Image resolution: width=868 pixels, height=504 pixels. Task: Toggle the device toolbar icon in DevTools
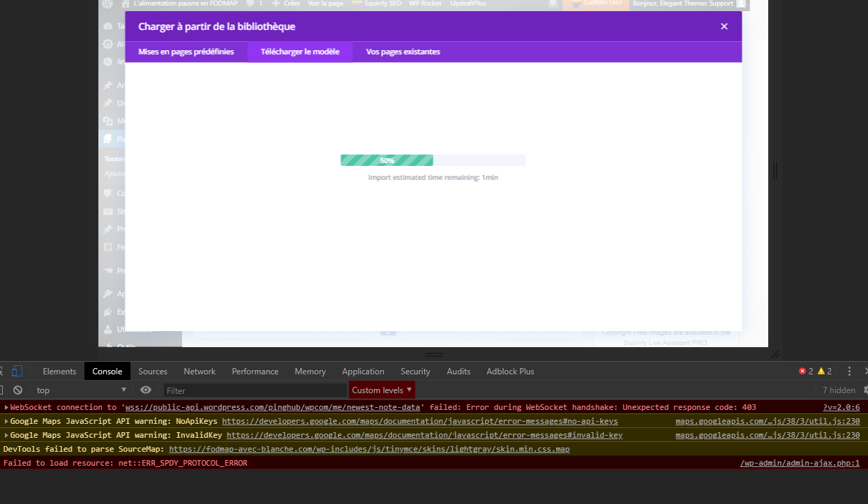click(x=17, y=371)
